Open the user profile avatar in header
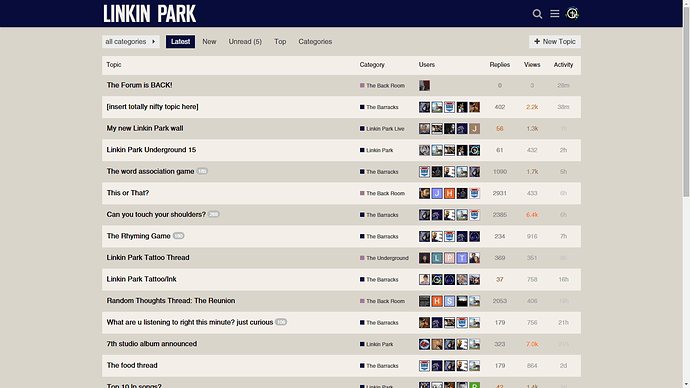The height and width of the screenshot is (388, 690). click(572, 14)
